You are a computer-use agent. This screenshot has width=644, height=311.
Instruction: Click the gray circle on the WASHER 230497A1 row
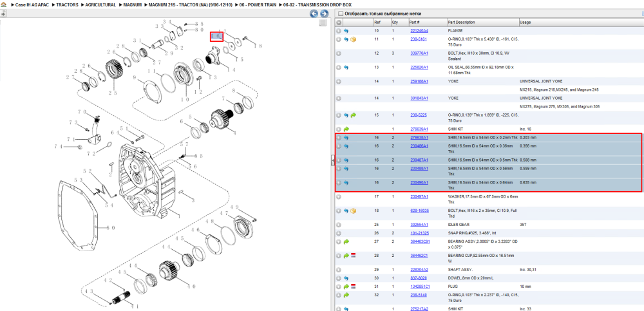pyautogui.click(x=339, y=197)
